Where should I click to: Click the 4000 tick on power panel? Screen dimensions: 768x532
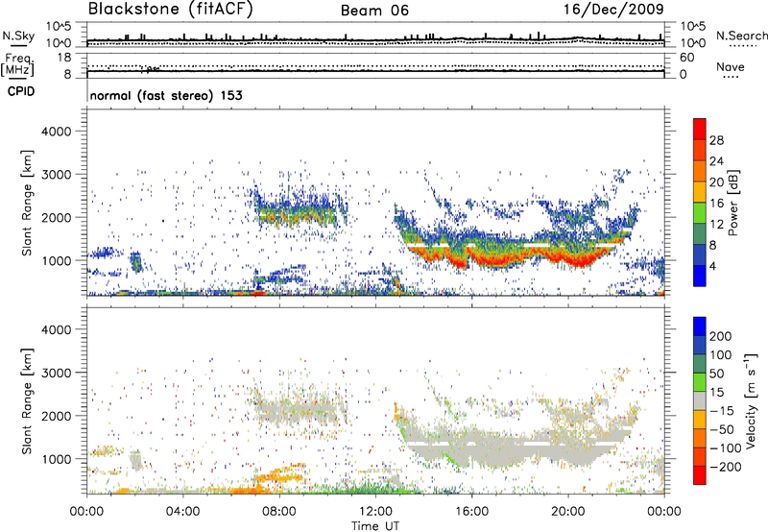pyautogui.click(x=56, y=132)
